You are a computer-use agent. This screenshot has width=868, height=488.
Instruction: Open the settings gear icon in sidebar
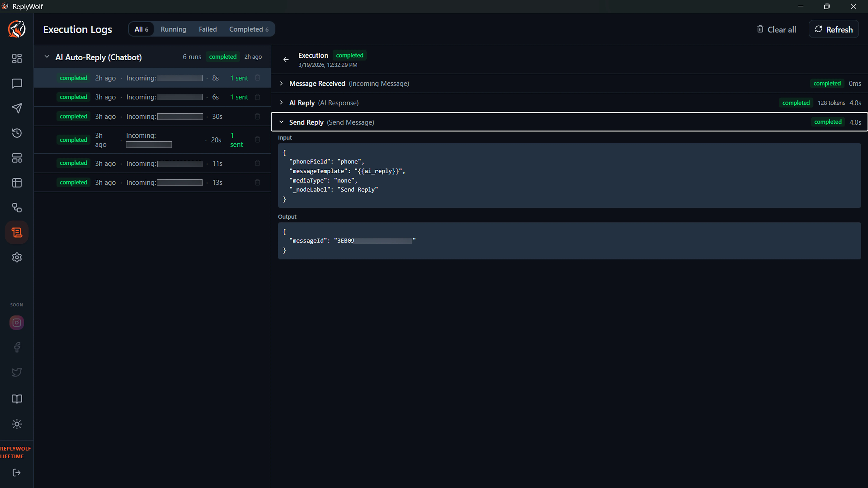(17, 257)
